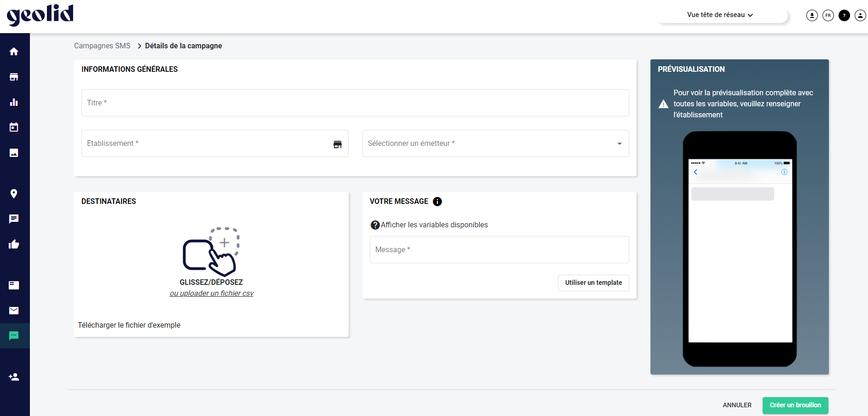The height and width of the screenshot is (416, 868).
Task: Go back to Campagnes SMS breadcrumb
Action: (x=102, y=46)
